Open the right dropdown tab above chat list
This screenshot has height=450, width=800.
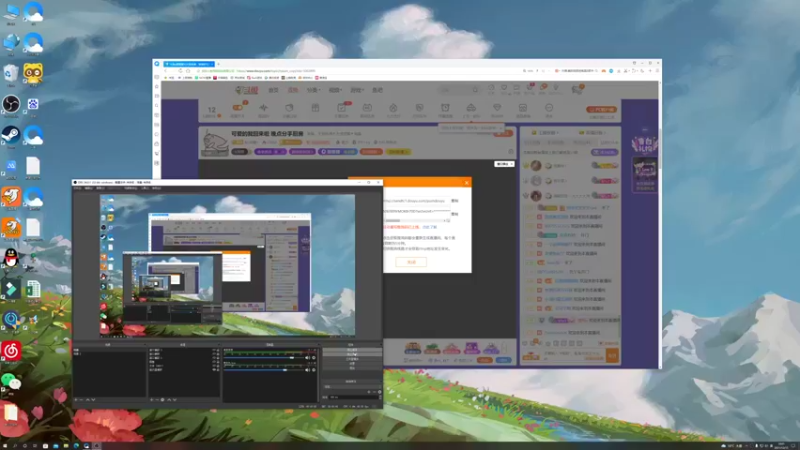click(594, 133)
